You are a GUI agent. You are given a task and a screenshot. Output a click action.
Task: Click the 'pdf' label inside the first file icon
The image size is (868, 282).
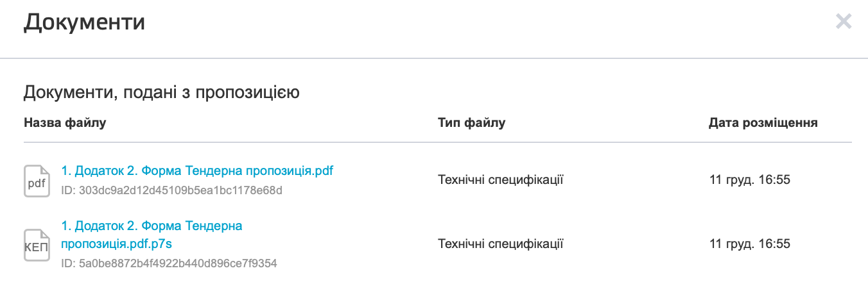click(37, 185)
